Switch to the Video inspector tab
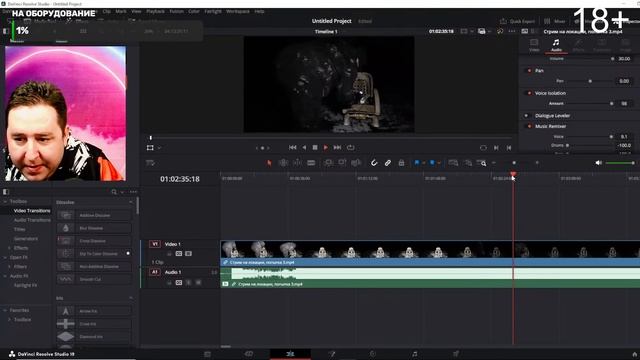The image size is (640, 360). 534,45
